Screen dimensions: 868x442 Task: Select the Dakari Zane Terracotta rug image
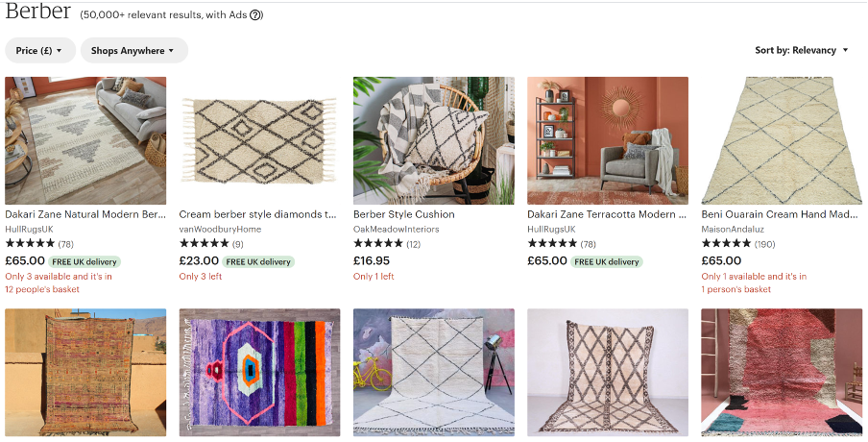[x=607, y=140]
